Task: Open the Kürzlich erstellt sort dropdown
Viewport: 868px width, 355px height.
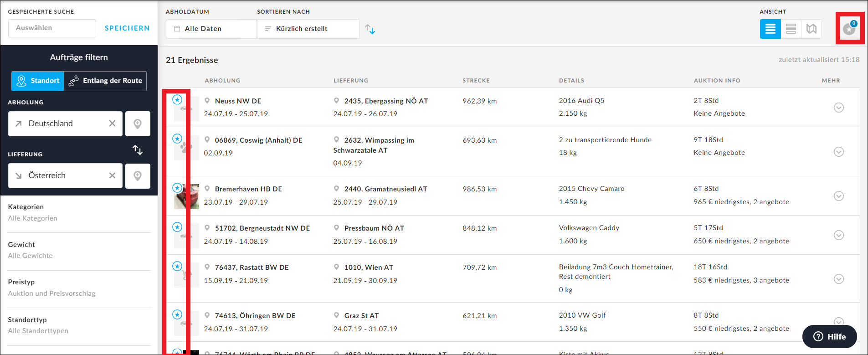Action: (x=308, y=29)
